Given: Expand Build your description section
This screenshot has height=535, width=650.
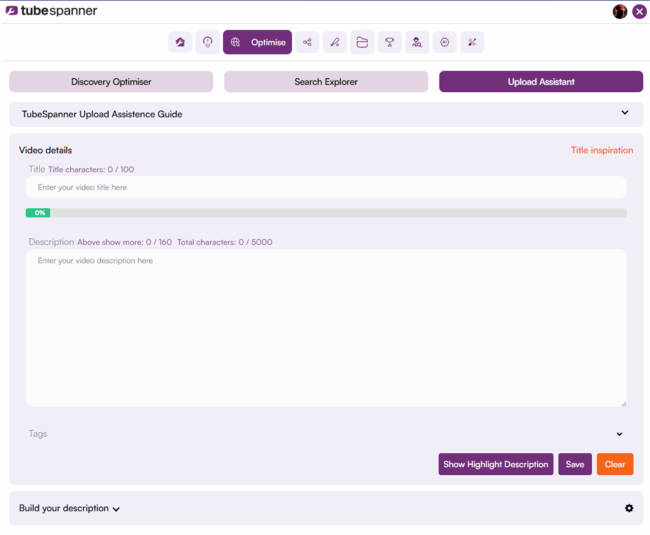Looking at the screenshot, I should [69, 508].
